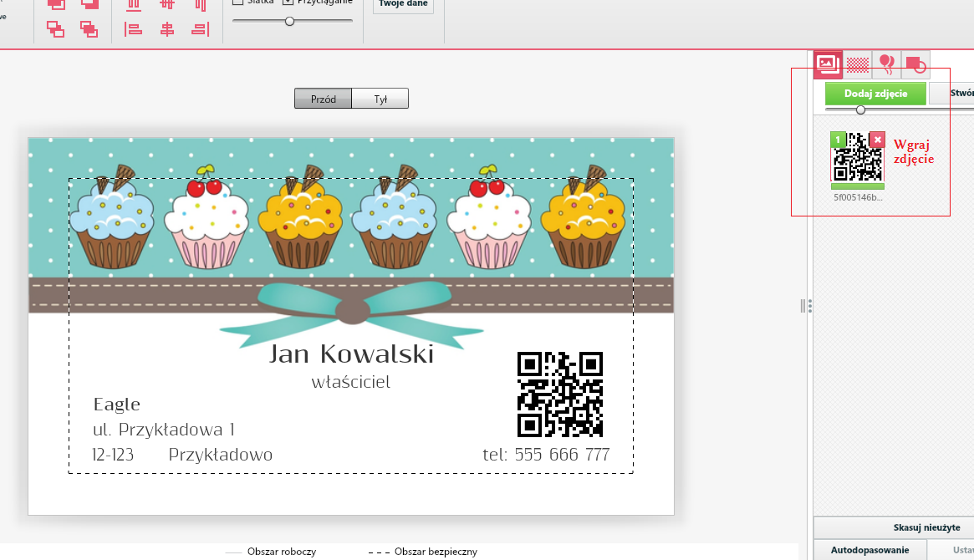Align selected objects to the left edge
974x560 pixels.
coord(133,29)
